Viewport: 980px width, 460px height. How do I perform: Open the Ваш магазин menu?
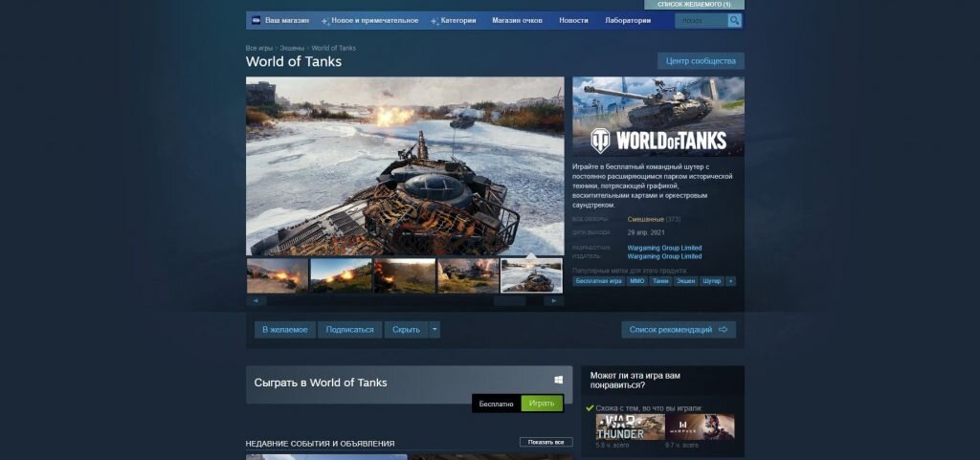[287, 21]
